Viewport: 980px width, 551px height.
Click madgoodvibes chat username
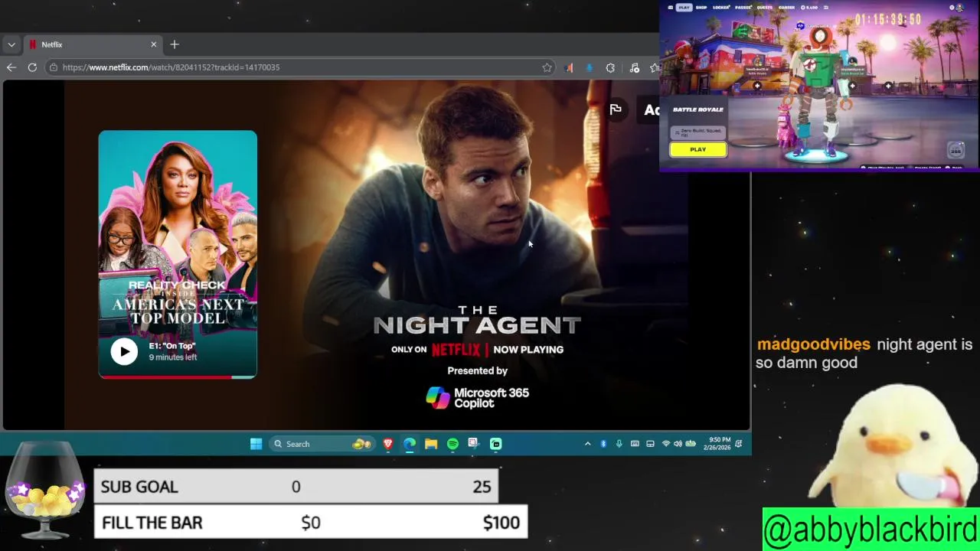[x=813, y=344]
